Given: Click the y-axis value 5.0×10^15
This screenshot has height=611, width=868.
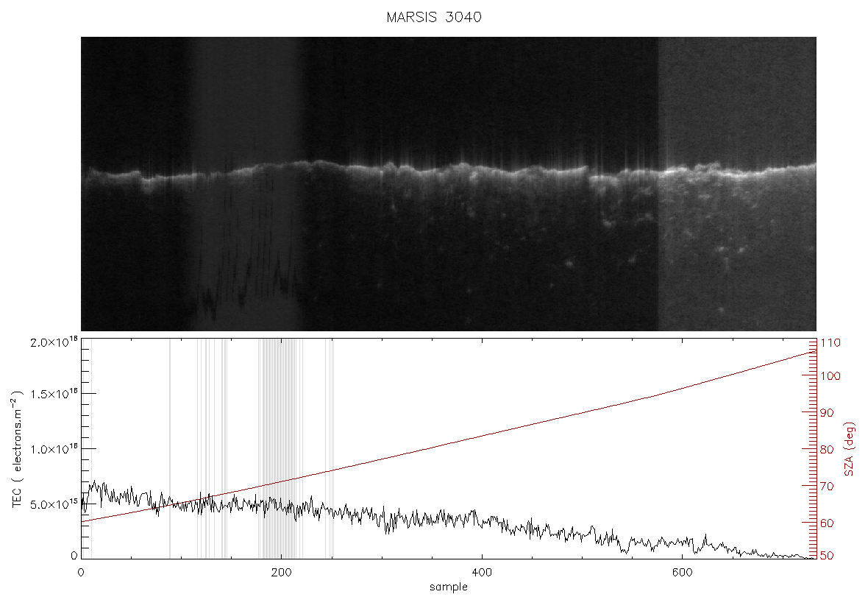Looking at the screenshot, I should pyautogui.click(x=54, y=505).
